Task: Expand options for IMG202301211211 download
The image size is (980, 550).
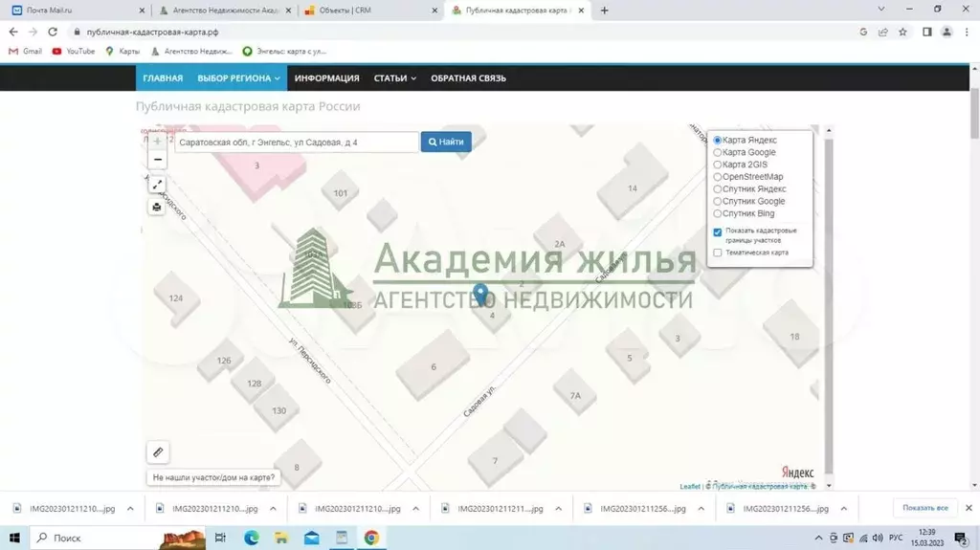Action: [558, 509]
